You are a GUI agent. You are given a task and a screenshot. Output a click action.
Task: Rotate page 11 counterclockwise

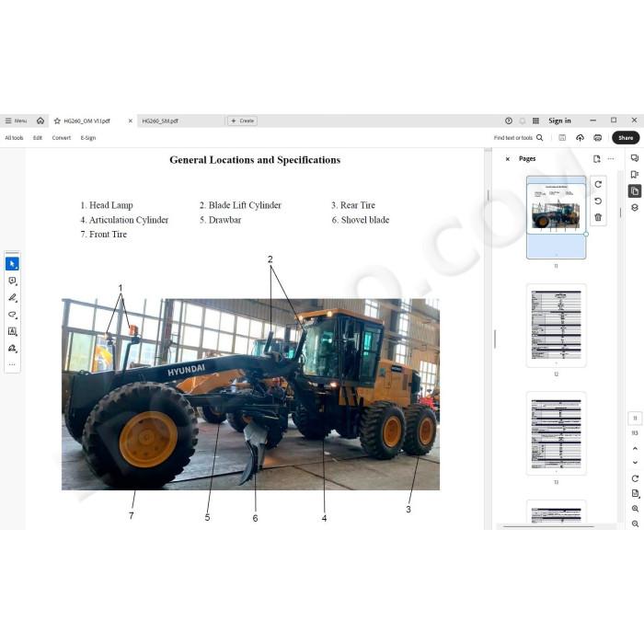pyautogui.click(x=598, y=201)
